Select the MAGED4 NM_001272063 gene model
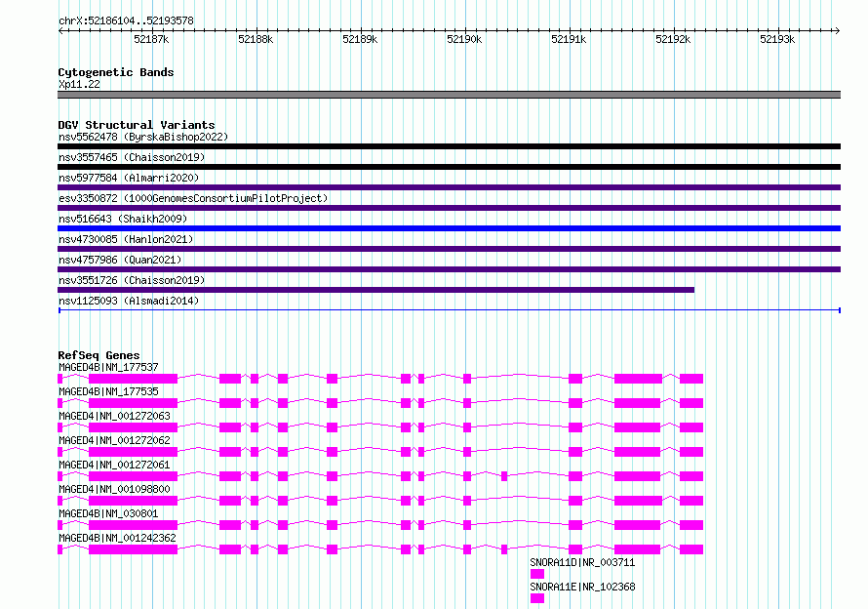This screenshot has width=868, height=609. pos(380,427)
